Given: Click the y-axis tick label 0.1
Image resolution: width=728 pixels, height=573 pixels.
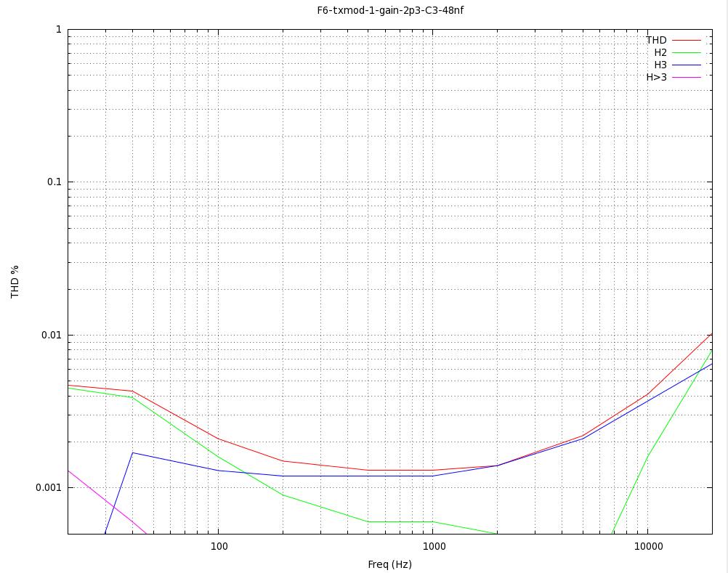Looking at the screenshot, I should [x=54, y=182].
